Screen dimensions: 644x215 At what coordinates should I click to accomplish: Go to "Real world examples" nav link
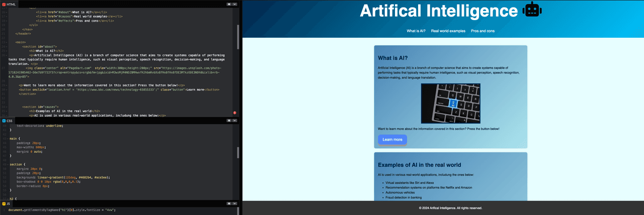448,31
